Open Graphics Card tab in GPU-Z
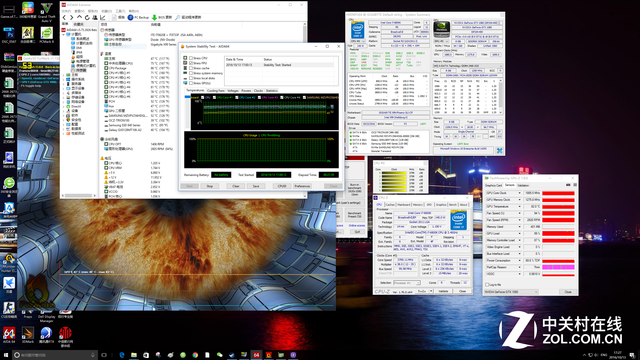 click(493, 185)
